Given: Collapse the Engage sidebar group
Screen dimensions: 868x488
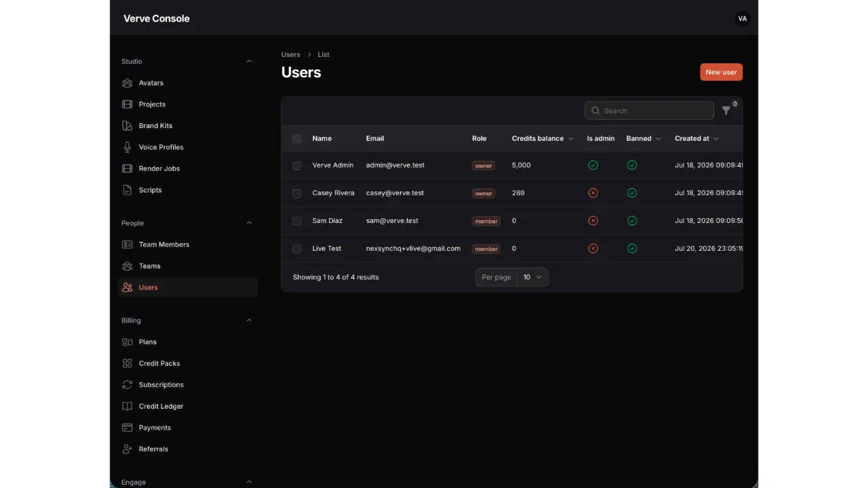Looking at the screenshot, I should pyautogui.click(x=249, y=482).
